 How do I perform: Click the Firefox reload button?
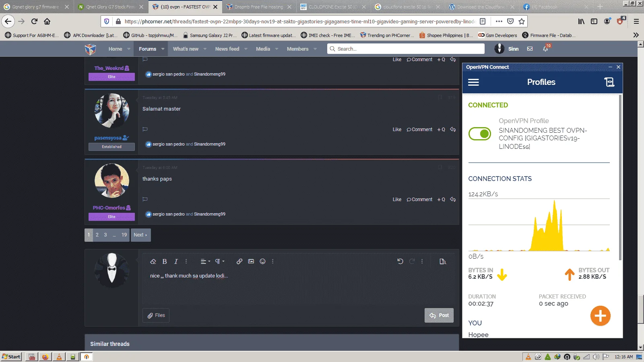tap(34, 21)
